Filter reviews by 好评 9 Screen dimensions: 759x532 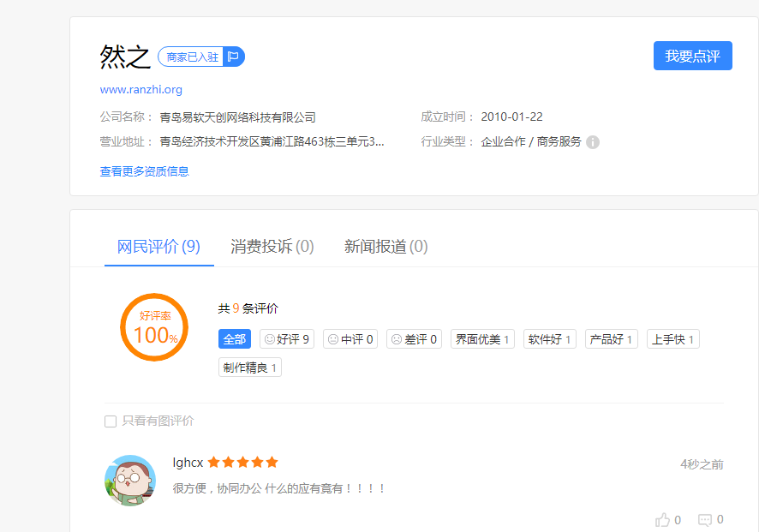287,339
